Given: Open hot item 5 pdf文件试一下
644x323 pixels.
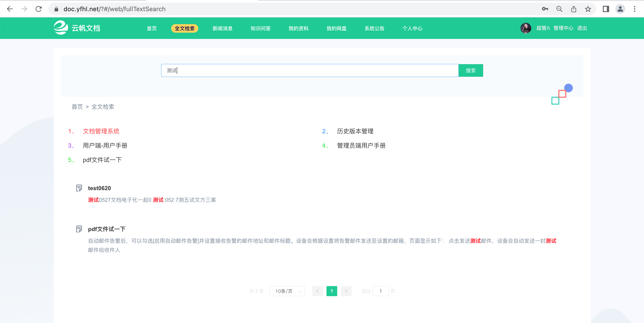Looking at the screenshot, I should point(102,160).
